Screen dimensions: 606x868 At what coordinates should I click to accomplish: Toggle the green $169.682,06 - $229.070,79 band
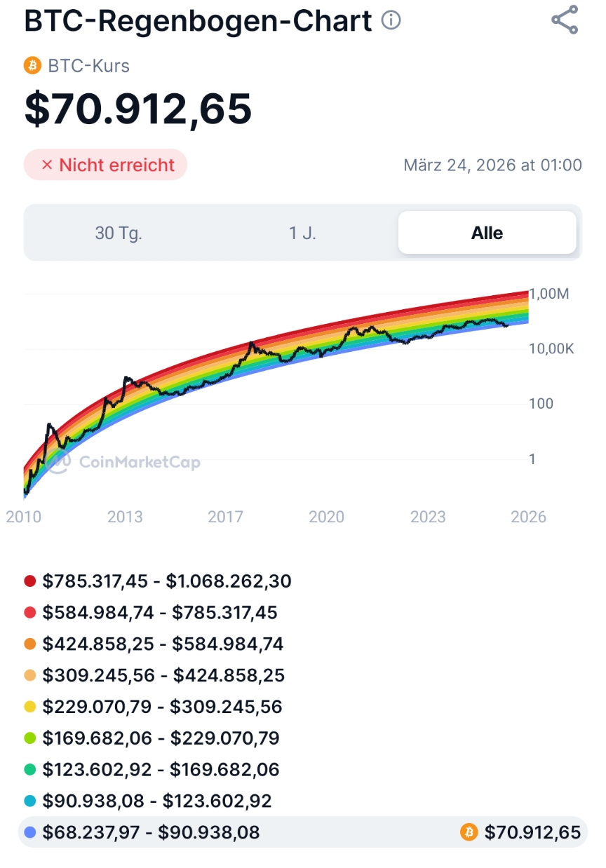(x=154, y=738)
